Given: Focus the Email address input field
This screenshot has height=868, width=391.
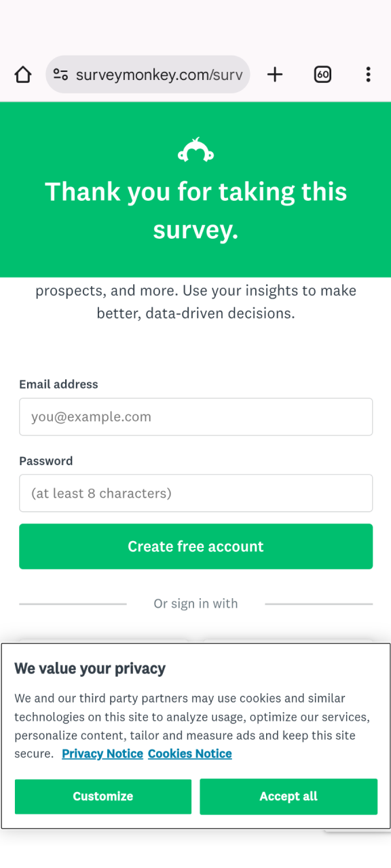Looking at the screenshot, I should (195, 416).
